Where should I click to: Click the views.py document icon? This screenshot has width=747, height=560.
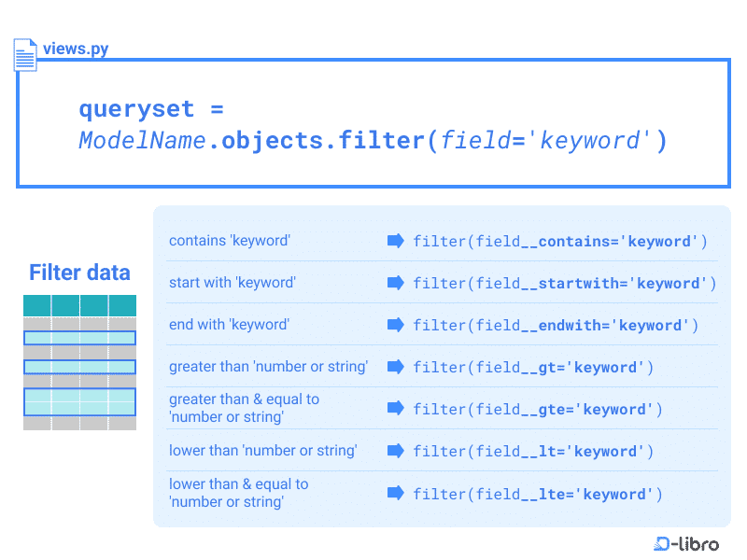24,54
